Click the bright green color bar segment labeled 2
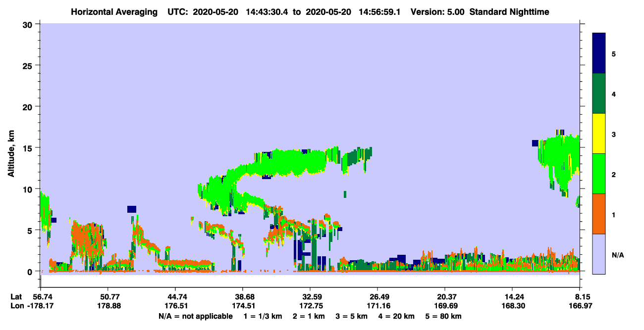Image resolution: width=644 pixels, height=330 pixels. click(x=599, y=174)
